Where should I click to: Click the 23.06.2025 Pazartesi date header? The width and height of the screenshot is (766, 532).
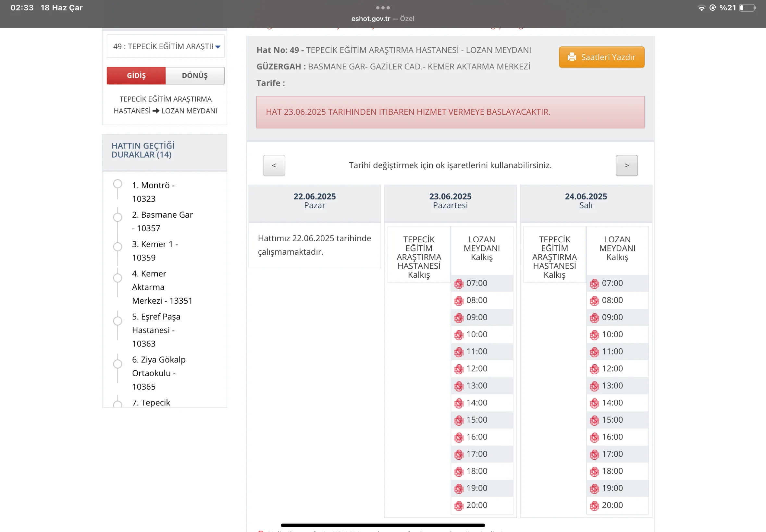point(450,201)
